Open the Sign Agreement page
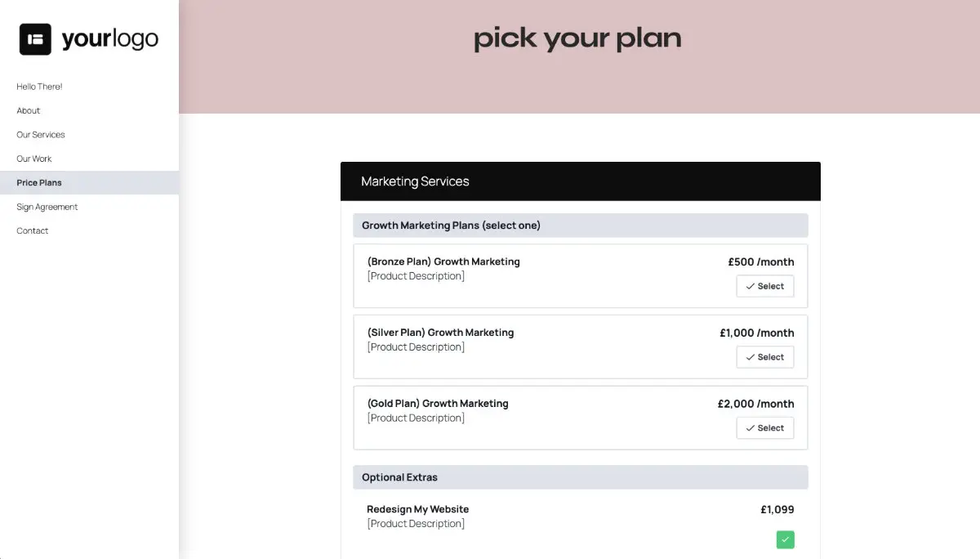This screenshot has height=559, width=980. click(46, 206)
